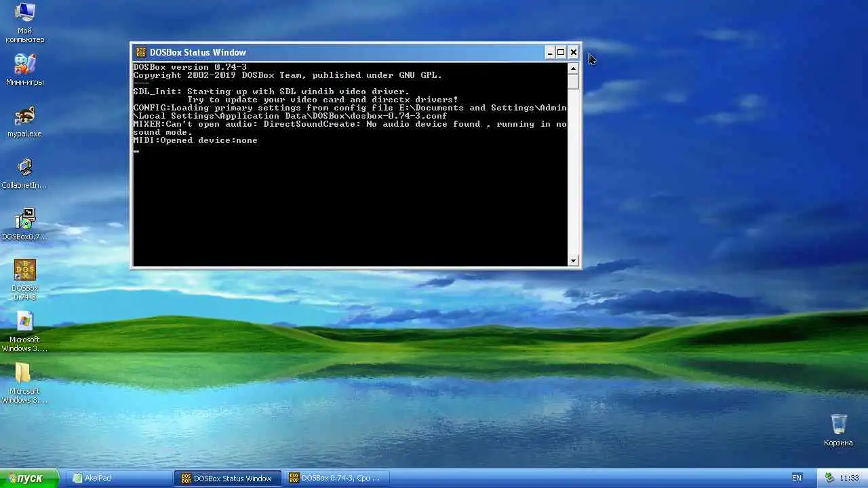Click the EN language indicator
Screen dimensions: 868x488
coord(797,478)
